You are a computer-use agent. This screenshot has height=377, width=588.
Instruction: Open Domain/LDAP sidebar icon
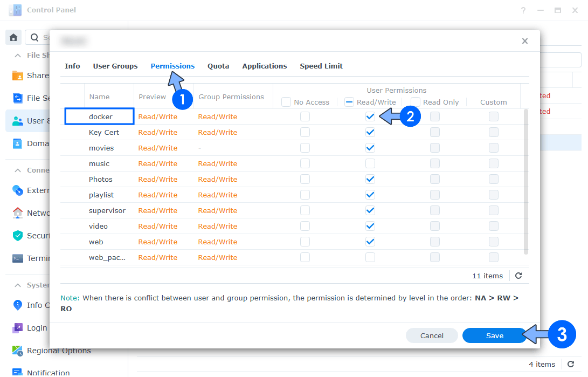click(x=18, y=143)
